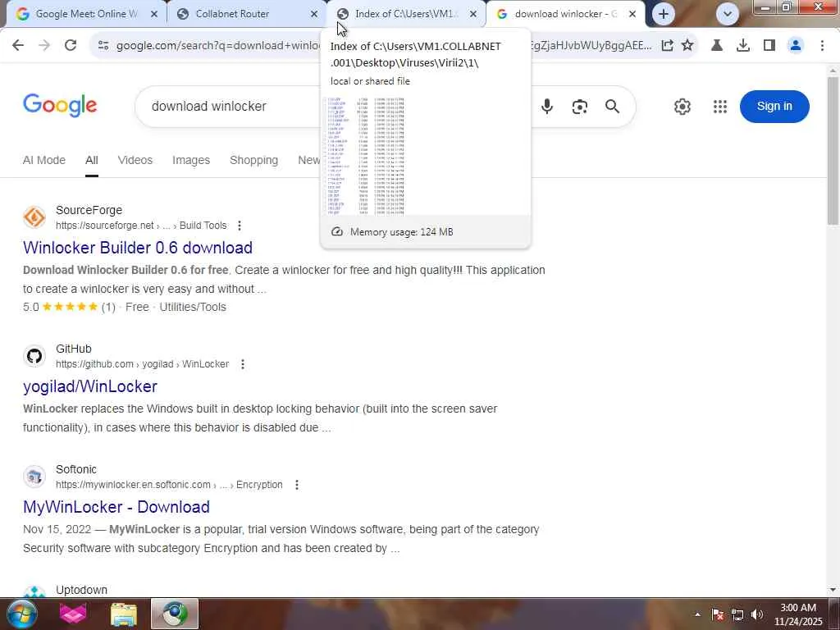Open more options for SourceForge result
Viewport: 840px width, 630px height.
pos(240,226)
